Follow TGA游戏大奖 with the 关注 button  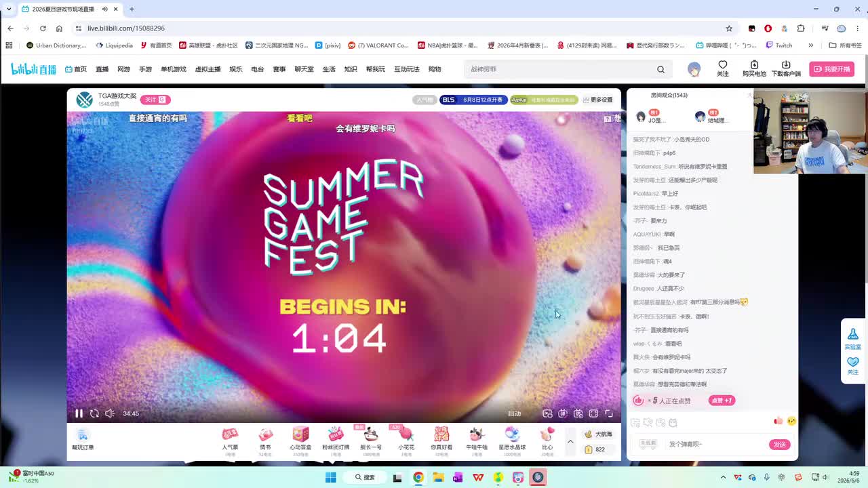point(155,100)
